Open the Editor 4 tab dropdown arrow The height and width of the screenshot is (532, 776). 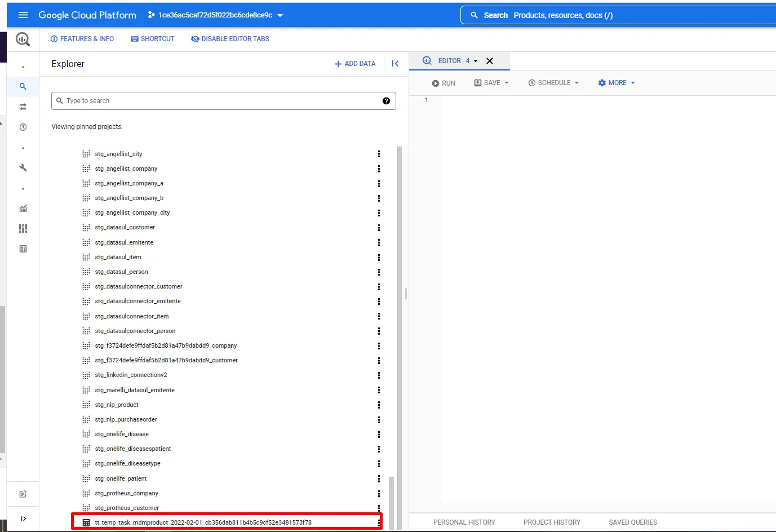476,61
